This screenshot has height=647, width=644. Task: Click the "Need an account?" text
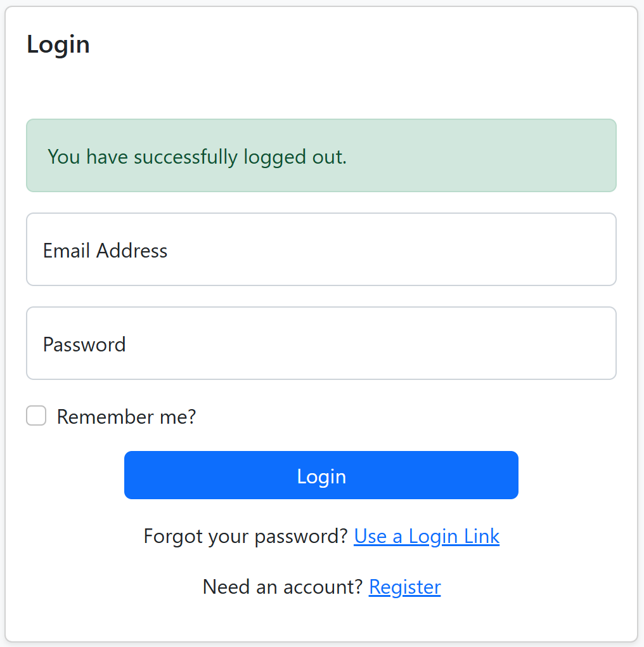283,587
